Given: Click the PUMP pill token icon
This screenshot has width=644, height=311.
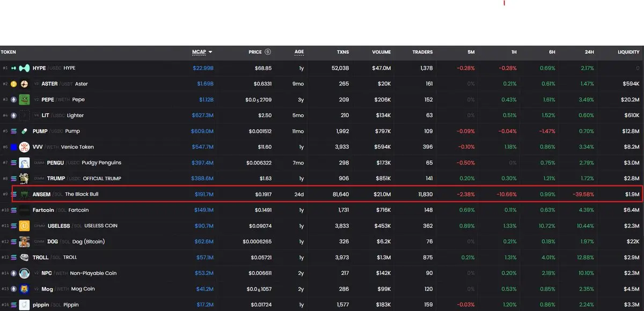Looking at the screenshot, I should coord(24,131).
